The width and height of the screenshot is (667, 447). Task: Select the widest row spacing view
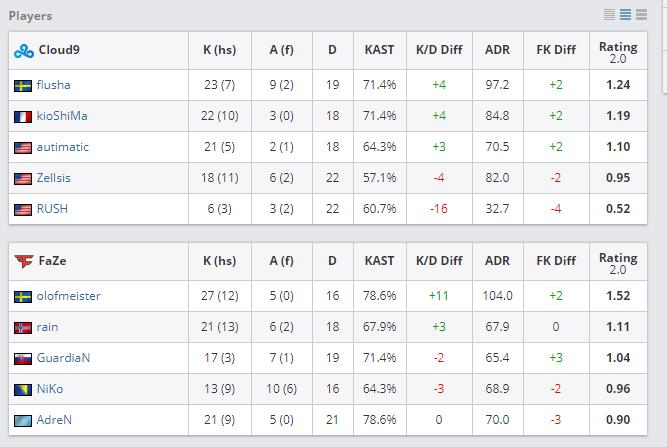641,15
